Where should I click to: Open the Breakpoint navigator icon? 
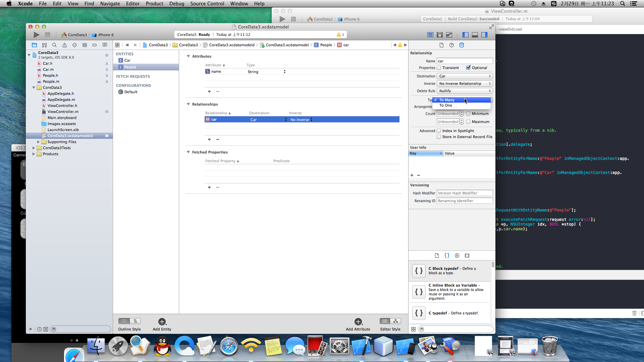95,45
